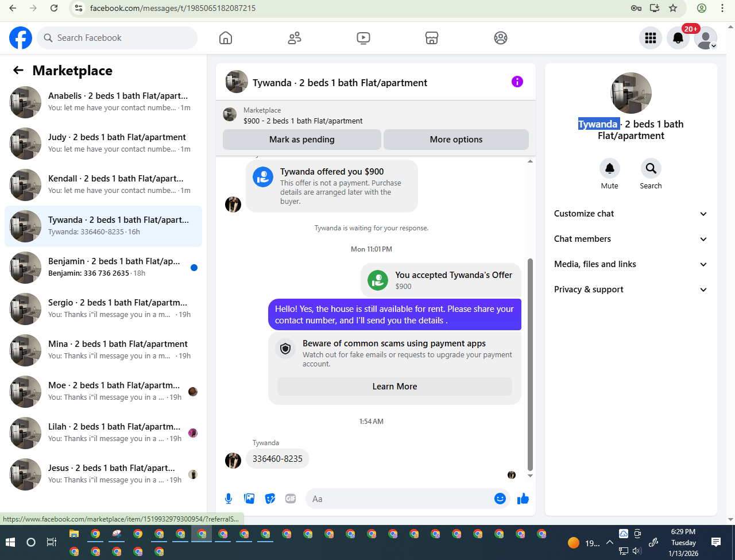The width and height of the screenshot is (735, 560).
Task: Click Tywanda's avatar beside phone number message
Action: click(x=233, y=461)
